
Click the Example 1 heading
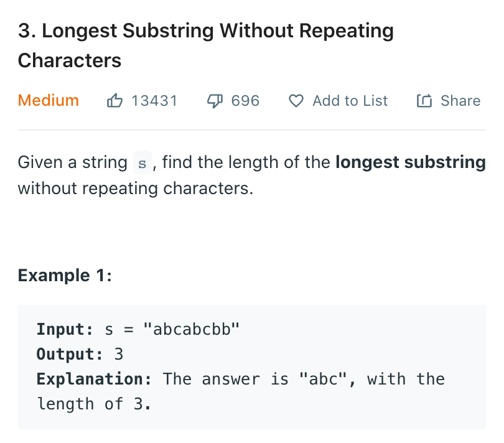(65, 275)
